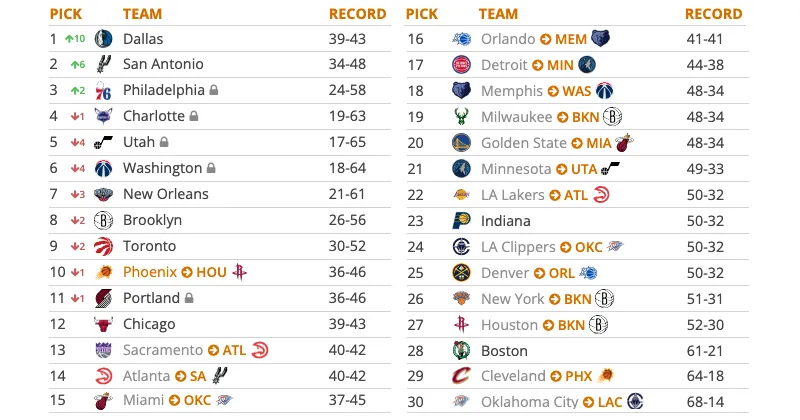Click the HOU trade link at pick 10
Viewport: 800px width, 420px height.
pos(211,272)
